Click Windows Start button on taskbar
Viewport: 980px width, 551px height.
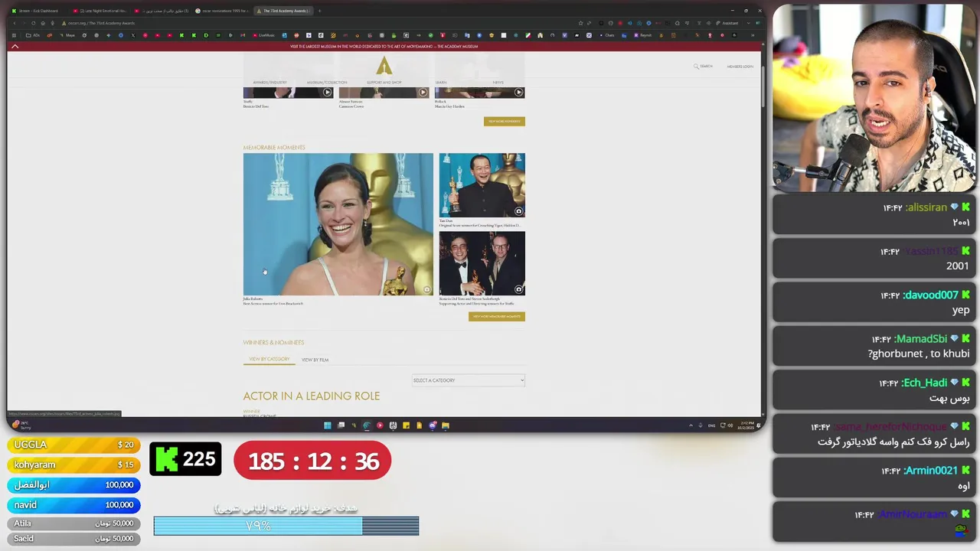[328, 425]
